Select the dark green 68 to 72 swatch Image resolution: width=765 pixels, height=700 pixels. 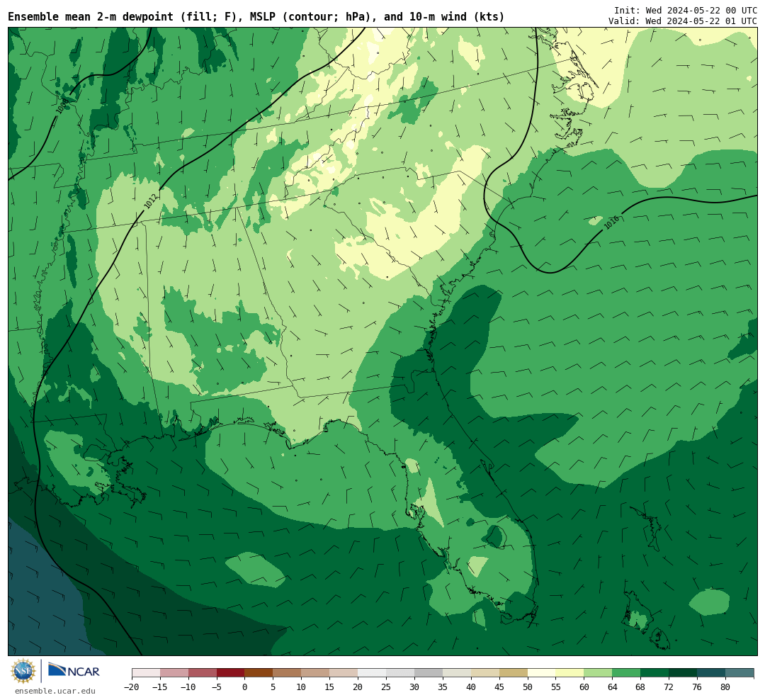click(654, 673)
